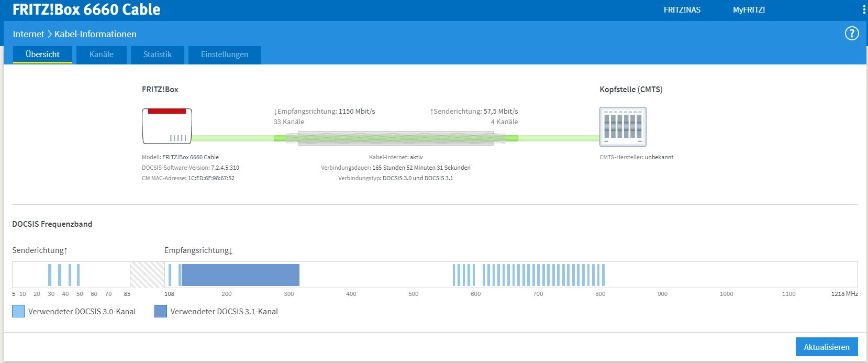Click the Senderichtung↑ band label

[40, 250]
